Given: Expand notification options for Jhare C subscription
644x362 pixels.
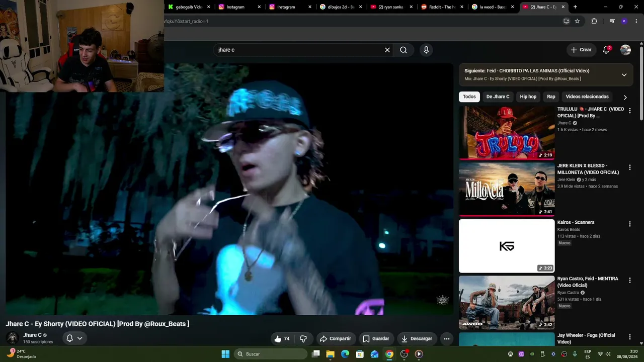Looking at the screenshot, I should tap(74, 338).
